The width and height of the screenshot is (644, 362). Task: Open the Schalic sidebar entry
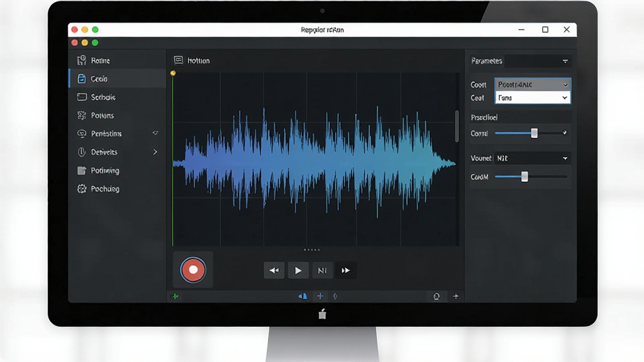(x=117, y=97)
